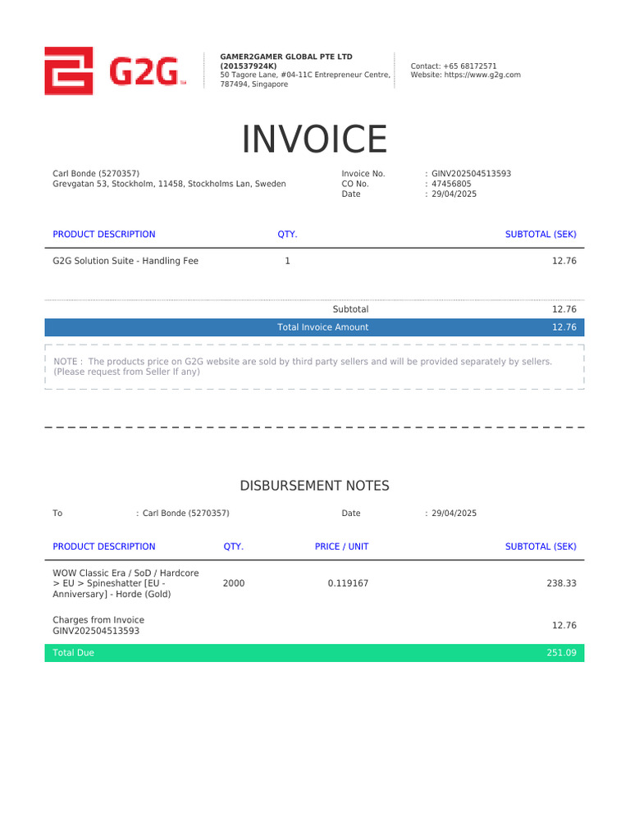630x840 pixels.
Task: Click the 50 Tagore Lane address line
Action: coord(305,80)
